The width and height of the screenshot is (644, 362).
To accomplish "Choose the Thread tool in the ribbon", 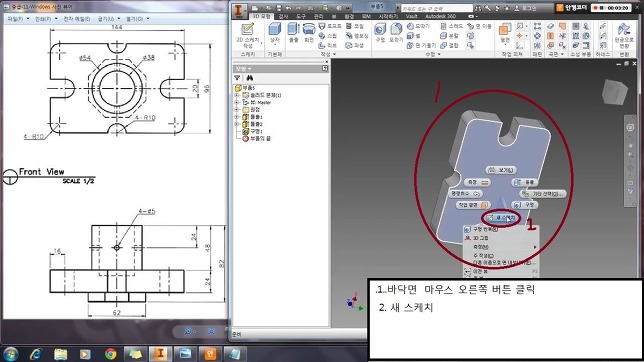I will click(451, 26).
